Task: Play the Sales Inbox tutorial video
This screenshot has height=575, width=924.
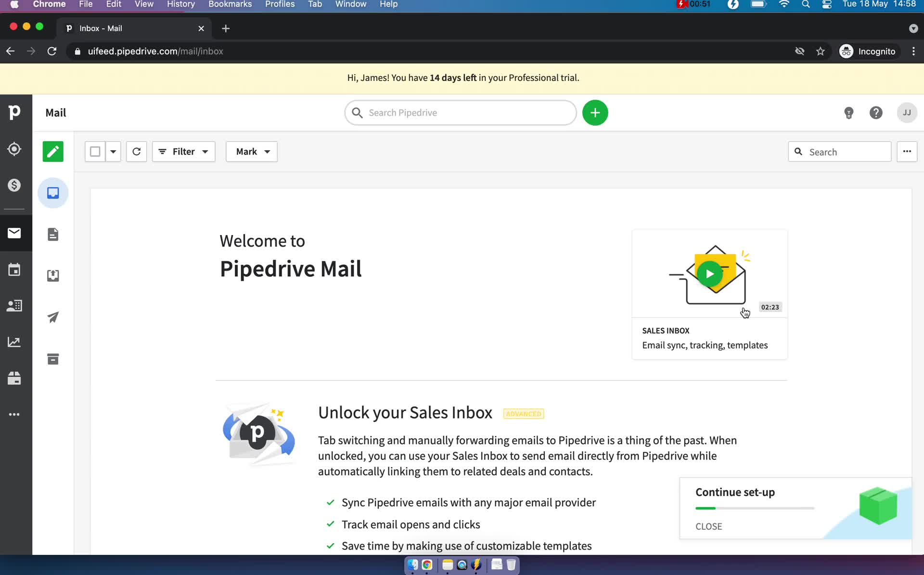Action: pyautogui.click(x=709, y=273)
